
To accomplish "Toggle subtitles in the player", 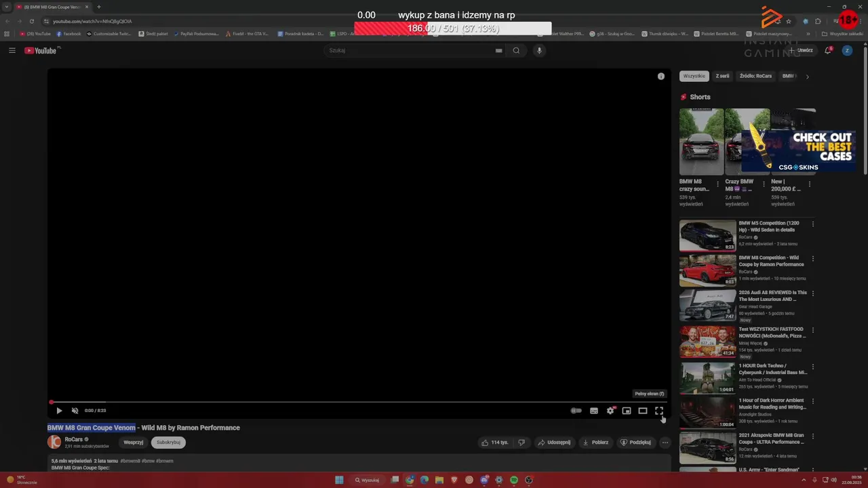I will tap(594, 411).
